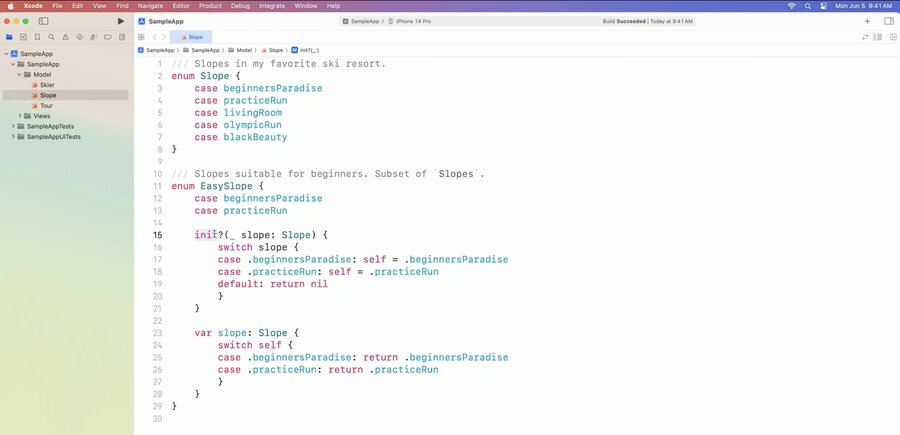Click the SampleApp title in the toolbar
The image size is (900, 435).
tap(166, 21)
